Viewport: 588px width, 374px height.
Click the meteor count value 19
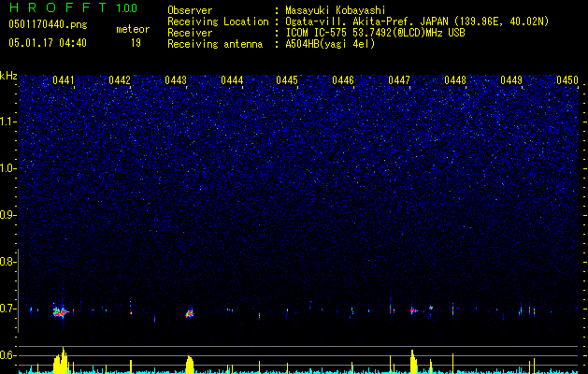(136, 43)
